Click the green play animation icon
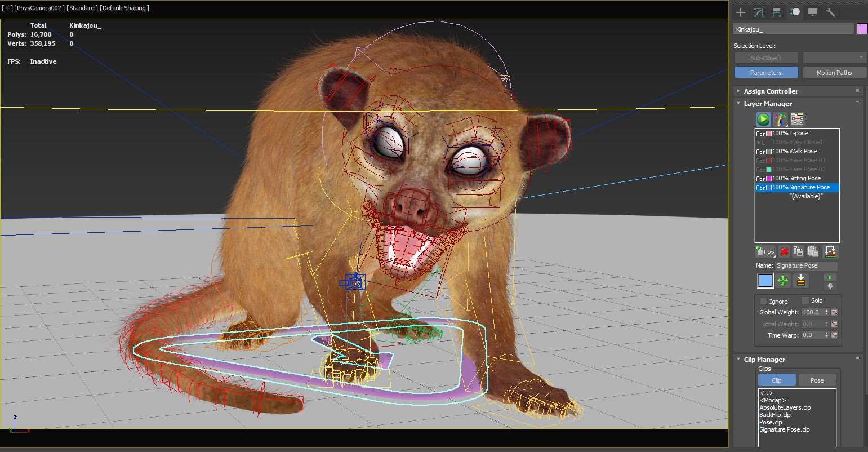Image resolution: width=868 pixels, height=452 pixels. point(763,119)
